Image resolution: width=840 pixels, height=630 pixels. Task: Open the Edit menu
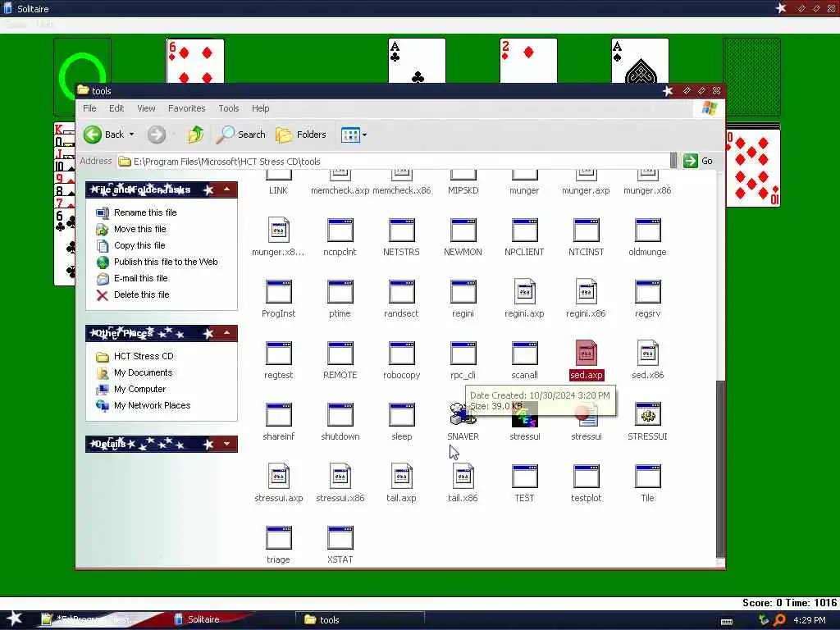pyautogui.click(x=116, y=108)
